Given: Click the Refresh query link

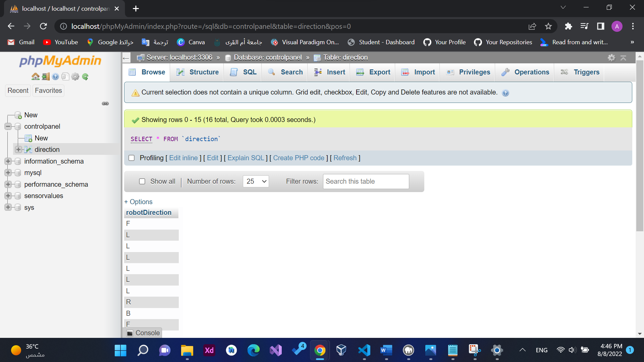Looking at the screenshot, I should [x=345, y=158].
